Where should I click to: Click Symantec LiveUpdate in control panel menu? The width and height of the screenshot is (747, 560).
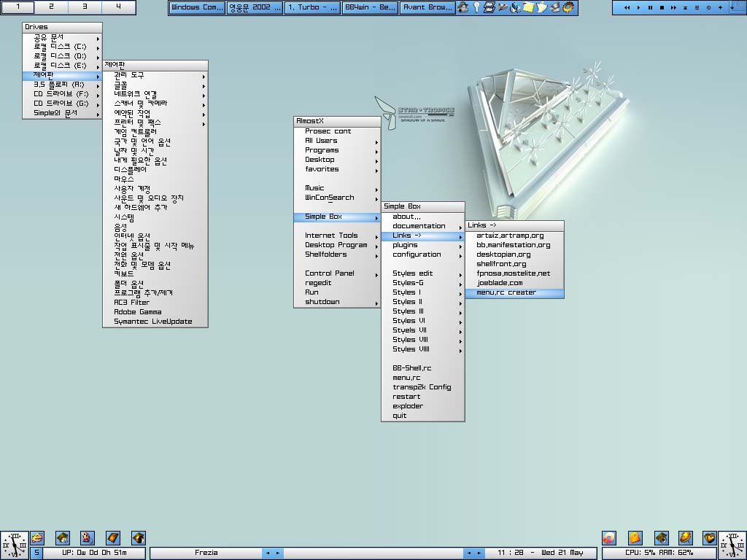(152, 322)
